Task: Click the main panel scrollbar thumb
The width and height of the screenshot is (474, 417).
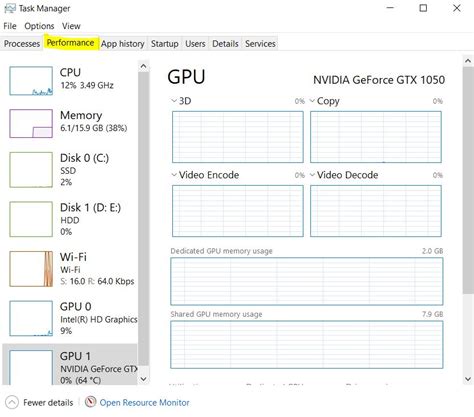Action: tap(468, 180)
